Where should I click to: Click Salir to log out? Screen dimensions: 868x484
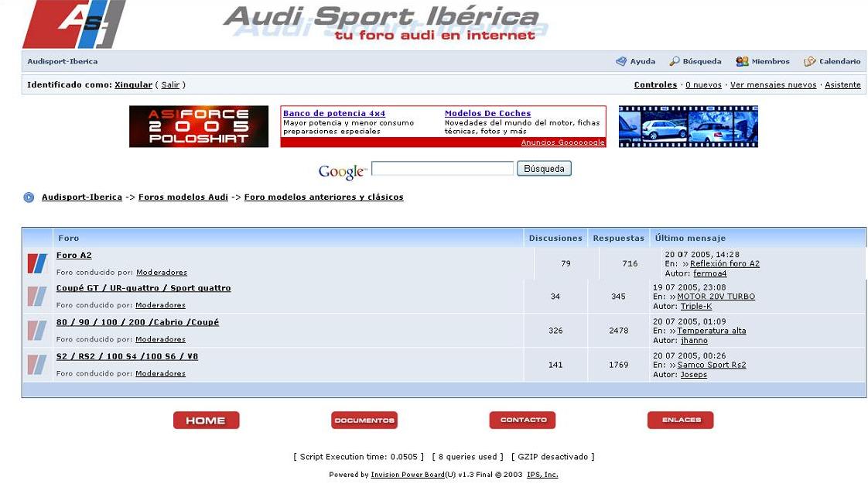[x=170, y=85]
